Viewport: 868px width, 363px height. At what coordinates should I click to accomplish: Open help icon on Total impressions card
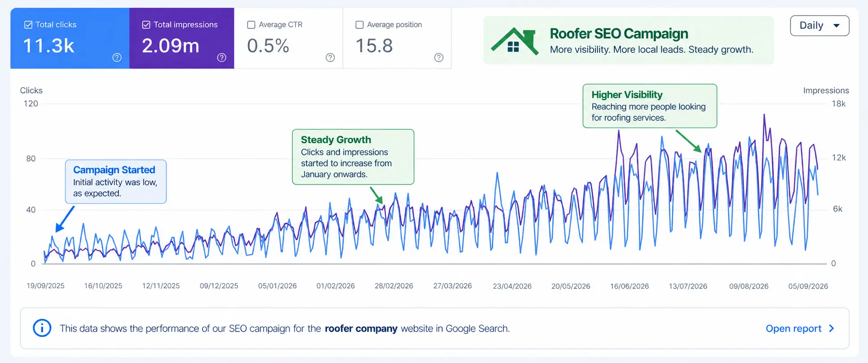[222, 57]
